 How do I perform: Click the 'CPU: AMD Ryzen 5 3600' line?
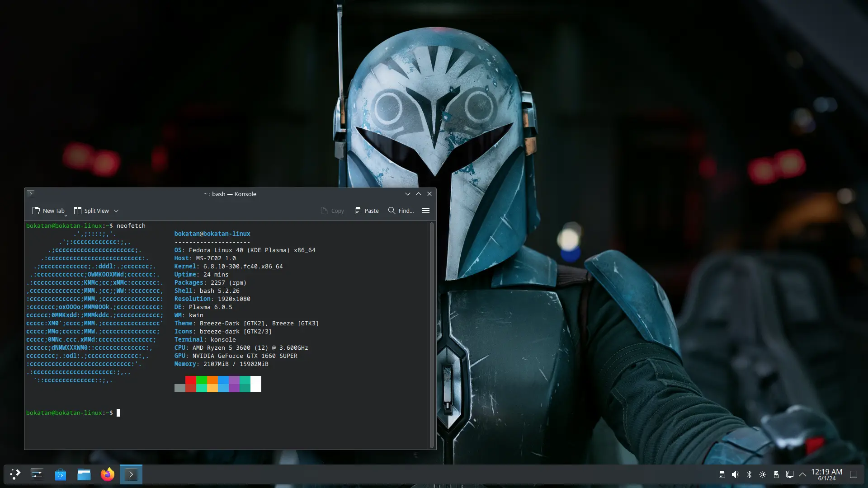point(241,347)
